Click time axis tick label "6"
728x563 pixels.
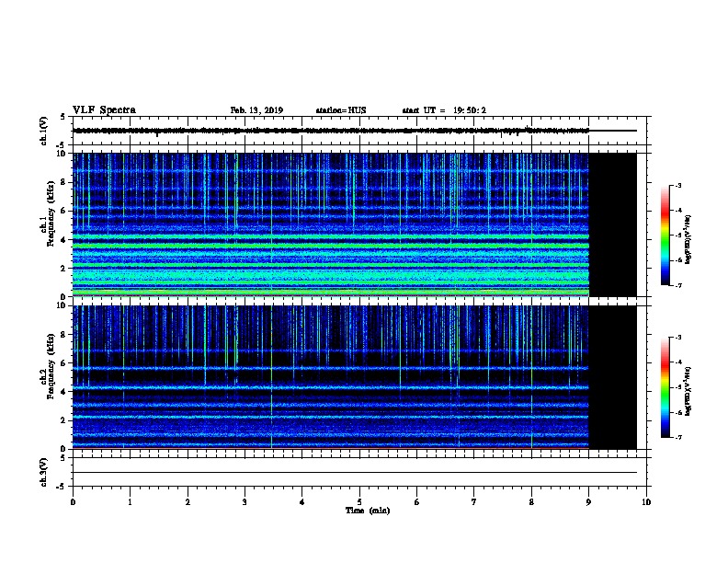coord(416,502)
